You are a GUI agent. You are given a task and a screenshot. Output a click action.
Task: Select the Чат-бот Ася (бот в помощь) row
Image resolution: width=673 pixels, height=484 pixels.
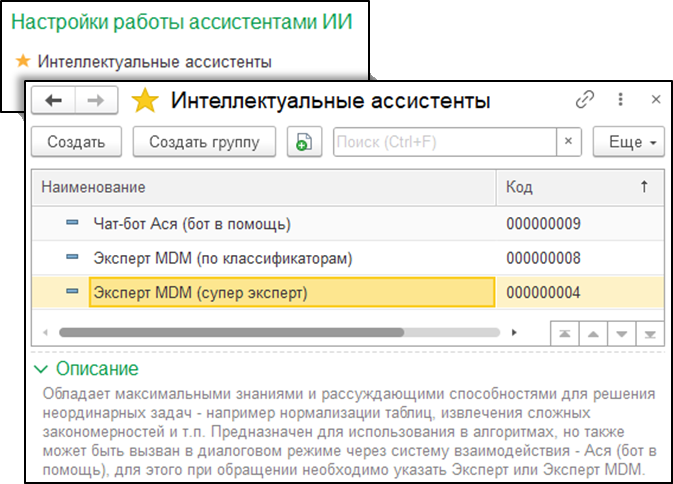[x=191, y=224]
